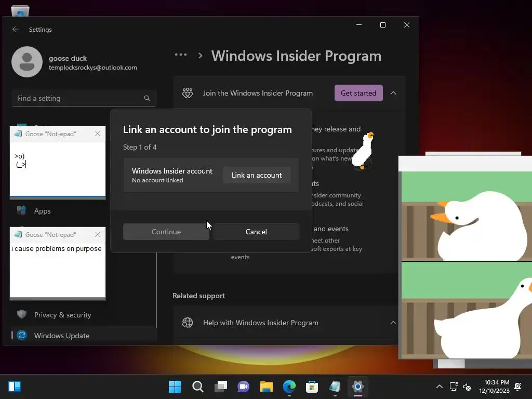Click the muted volume tray icon
This screenshot has width=532, height=399.
467,387
